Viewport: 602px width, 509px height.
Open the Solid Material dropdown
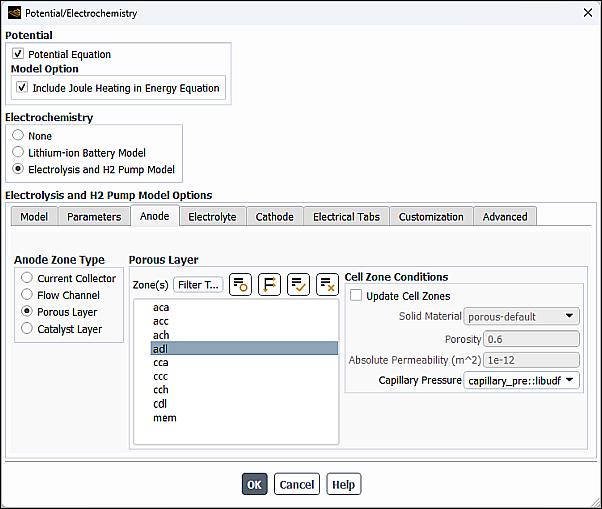pos(521,316)
